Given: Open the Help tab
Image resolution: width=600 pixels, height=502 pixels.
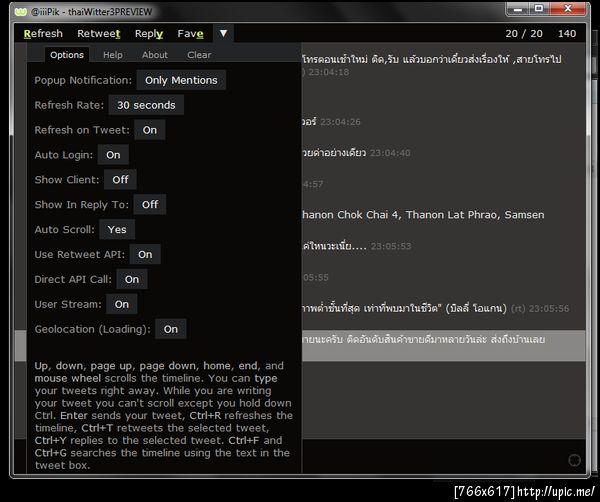Looking at the screenshot, I should (113, 55).
